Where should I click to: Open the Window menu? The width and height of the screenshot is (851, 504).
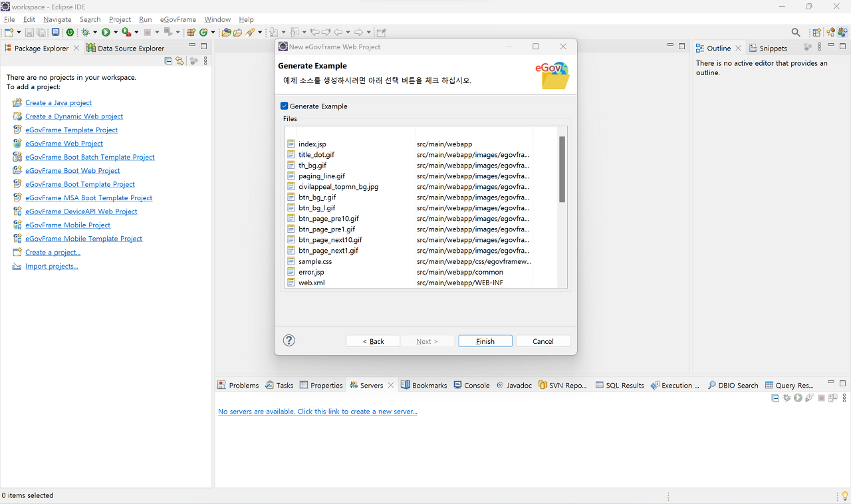[217, 19]
